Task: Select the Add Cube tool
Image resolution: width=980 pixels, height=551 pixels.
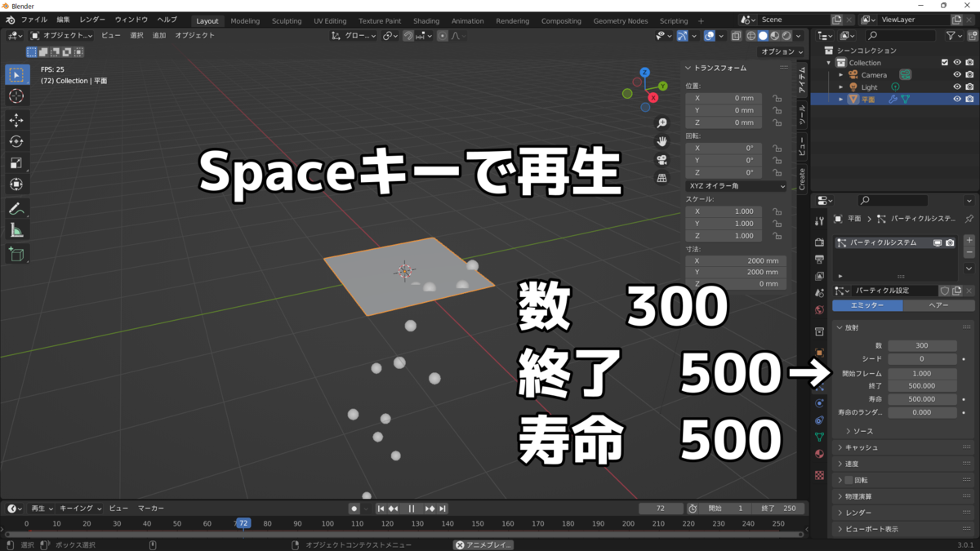Action: click(x=16, y=255)
